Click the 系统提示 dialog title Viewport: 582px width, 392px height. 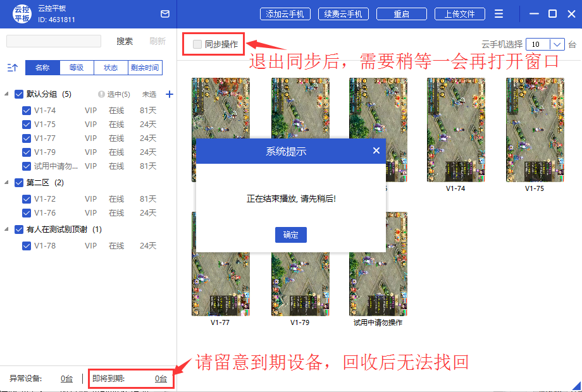tap(286, 151)
